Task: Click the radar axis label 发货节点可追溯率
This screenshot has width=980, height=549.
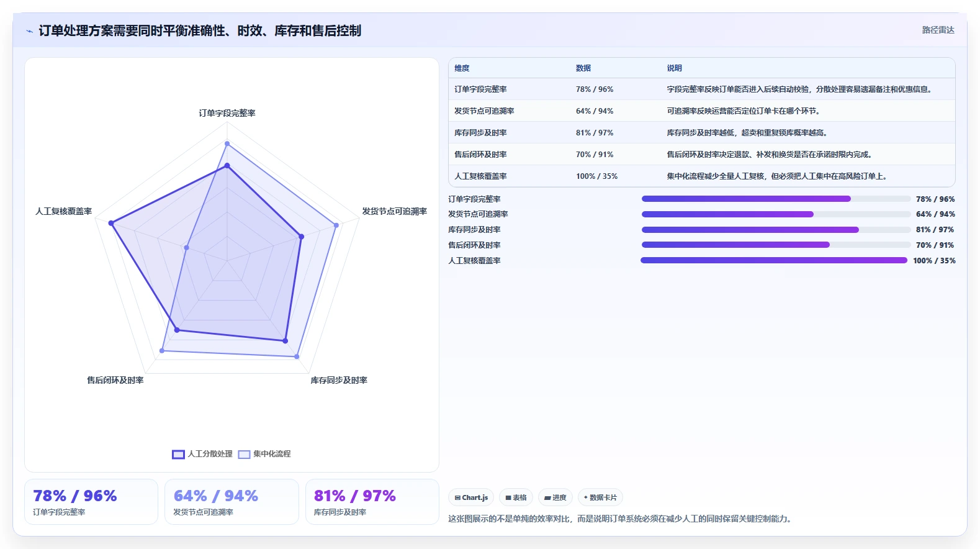Action: 395,211
